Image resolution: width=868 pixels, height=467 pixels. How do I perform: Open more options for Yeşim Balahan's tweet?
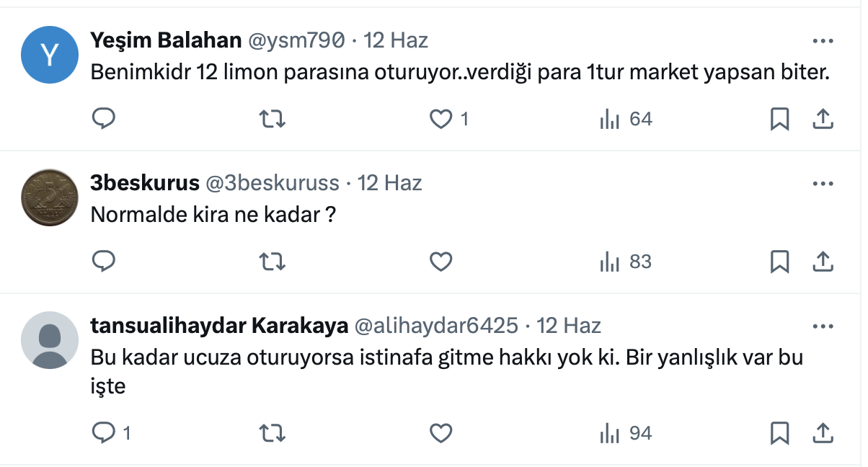pyautogui.click(x=823, y=41)
